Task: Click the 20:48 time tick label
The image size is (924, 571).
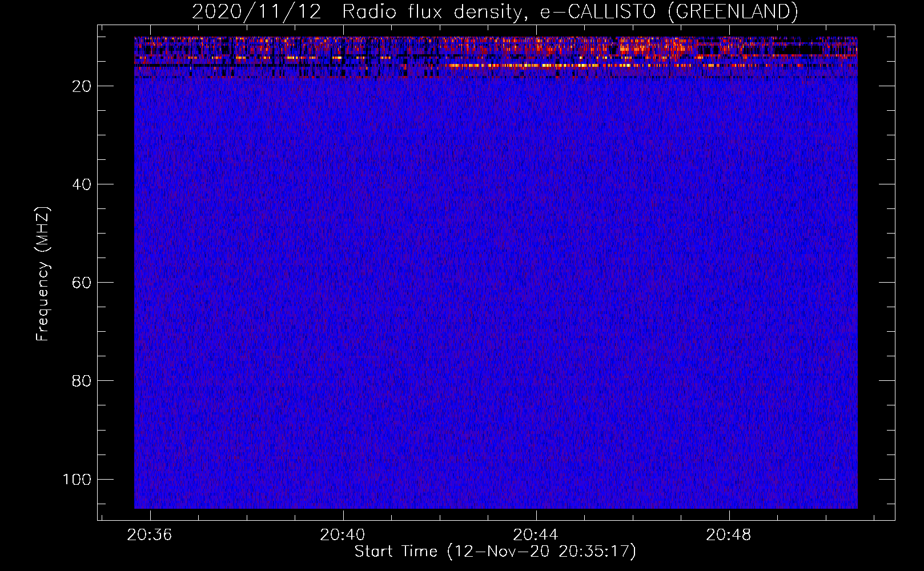Action: point(729,535)
